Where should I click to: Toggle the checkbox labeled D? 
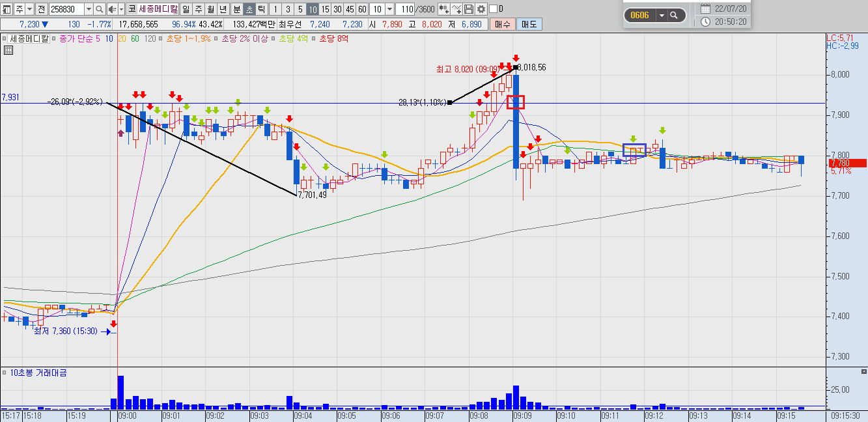click(493, 9)
